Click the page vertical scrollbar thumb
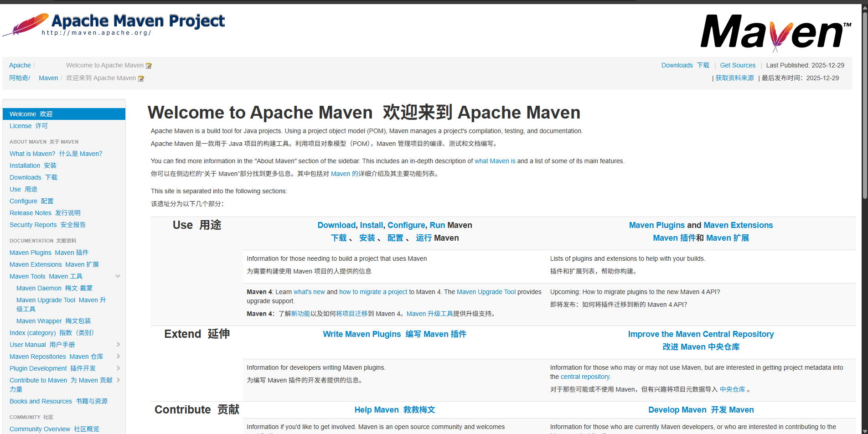Viewport: 868px width, 434px height. coord(865,105)
